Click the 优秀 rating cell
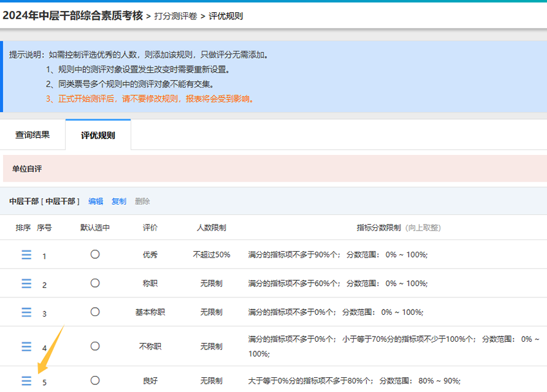547x392 pixels. [151, 255]
